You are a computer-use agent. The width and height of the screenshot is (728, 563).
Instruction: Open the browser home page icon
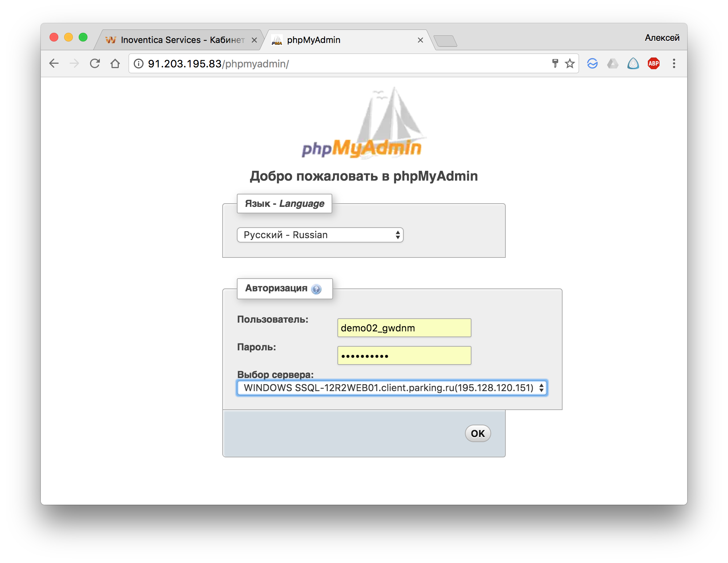coord(115,63)
